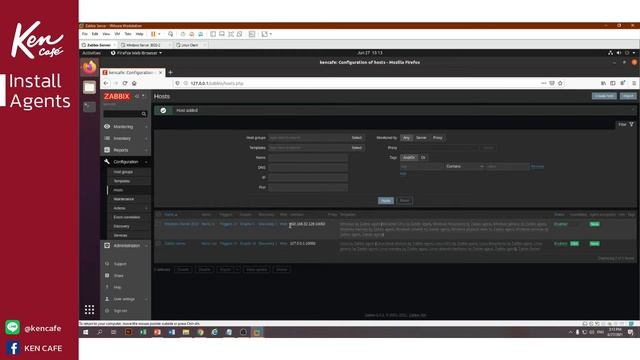Set Monitored by to Server

point(421,138)
